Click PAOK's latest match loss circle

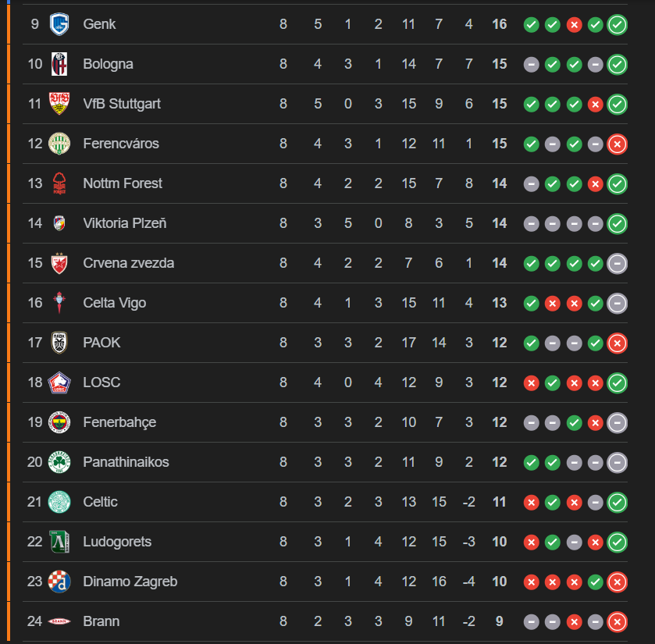tap(617, 343)
